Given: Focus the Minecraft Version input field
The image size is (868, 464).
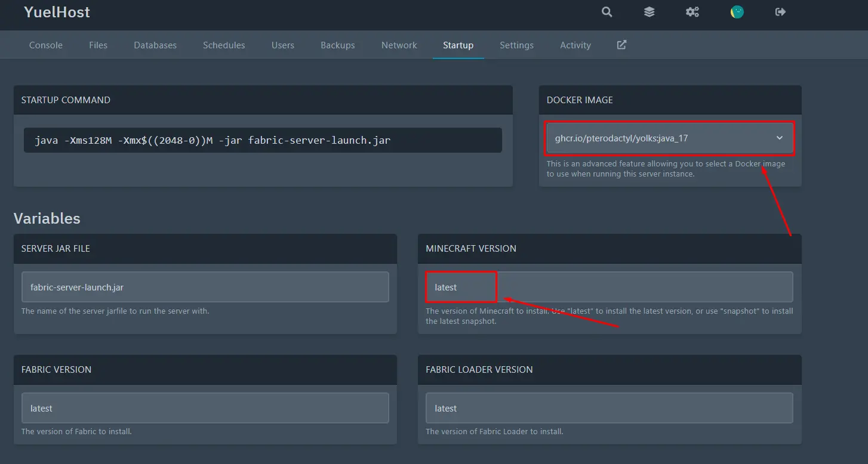Looking at the screenshot, I should coord(609,287).
